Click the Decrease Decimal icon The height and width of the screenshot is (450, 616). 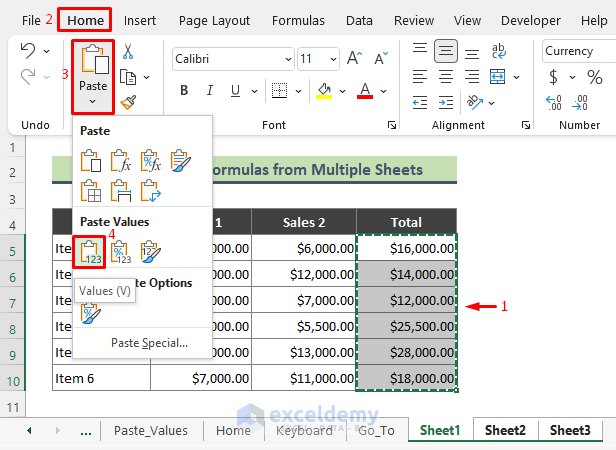pos(580,103)
